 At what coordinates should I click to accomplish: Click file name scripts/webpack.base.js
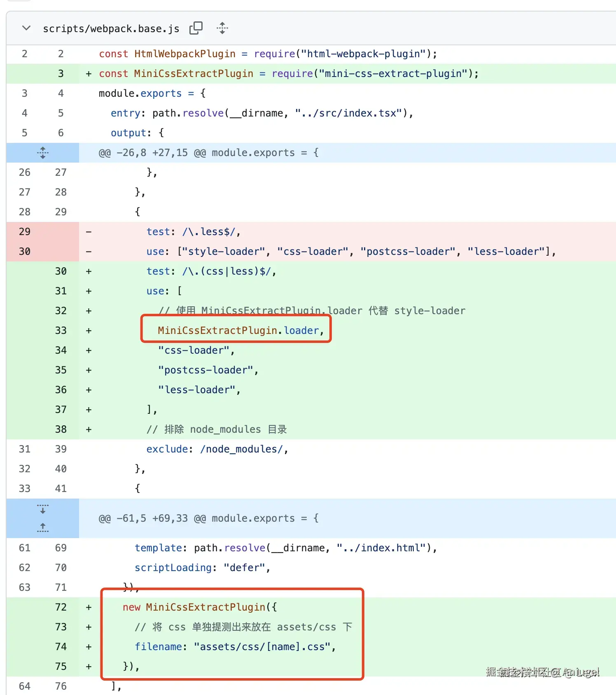pyautogui.click(x=111, y=28)
